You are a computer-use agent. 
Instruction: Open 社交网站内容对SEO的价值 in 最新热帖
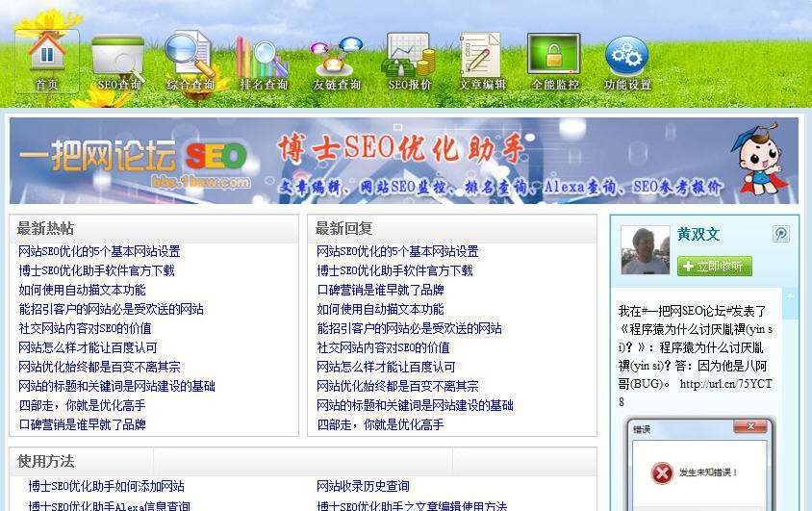point(85,328)
